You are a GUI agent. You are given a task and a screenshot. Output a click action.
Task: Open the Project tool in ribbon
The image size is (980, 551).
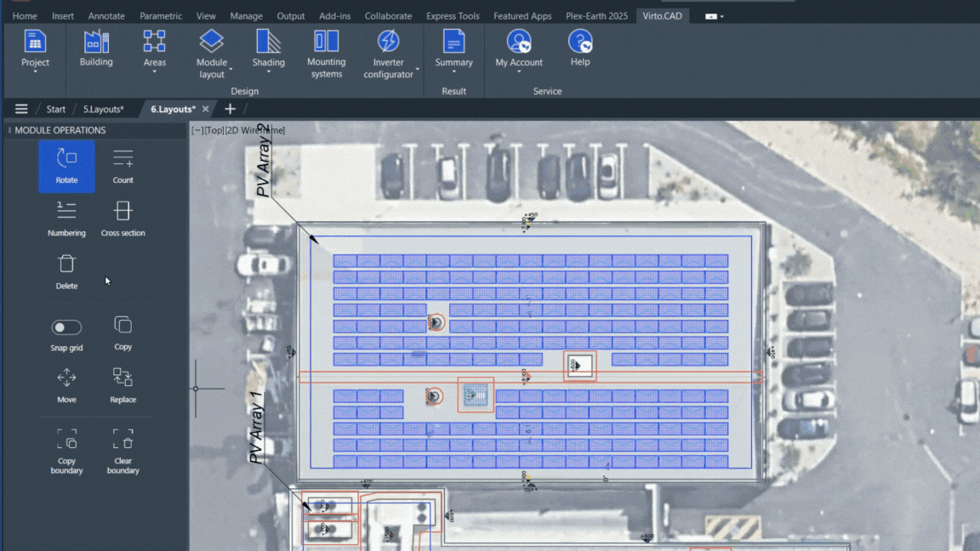click(35, 48)
